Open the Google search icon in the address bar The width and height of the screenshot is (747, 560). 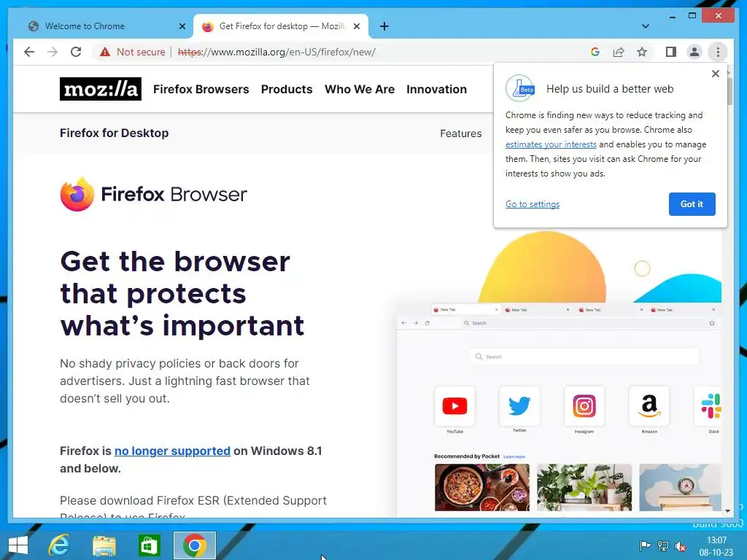(x=595, y=52)
